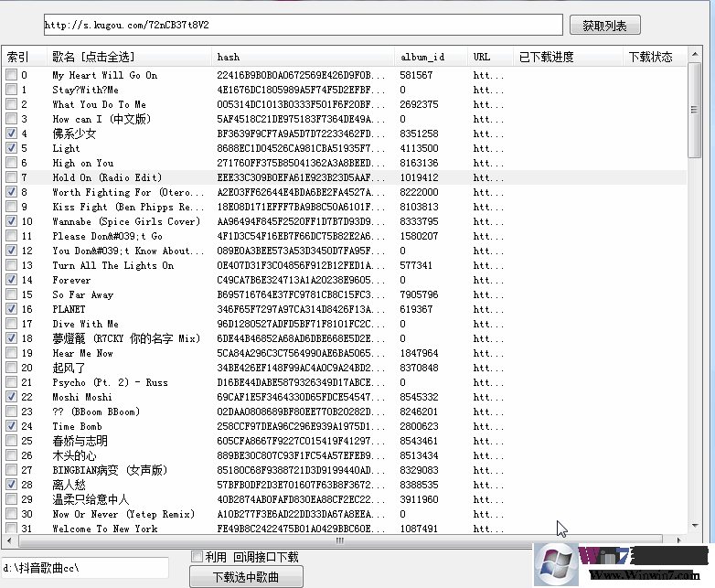Click hash starting with 346F65F7297A
The height and width of the screenshot is (588, 715).
click(301, 309)
